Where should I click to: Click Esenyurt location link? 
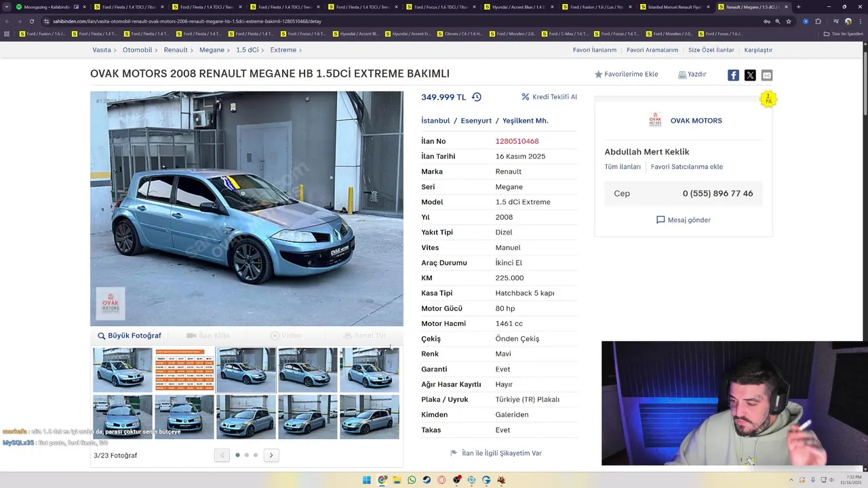point(476,121)
